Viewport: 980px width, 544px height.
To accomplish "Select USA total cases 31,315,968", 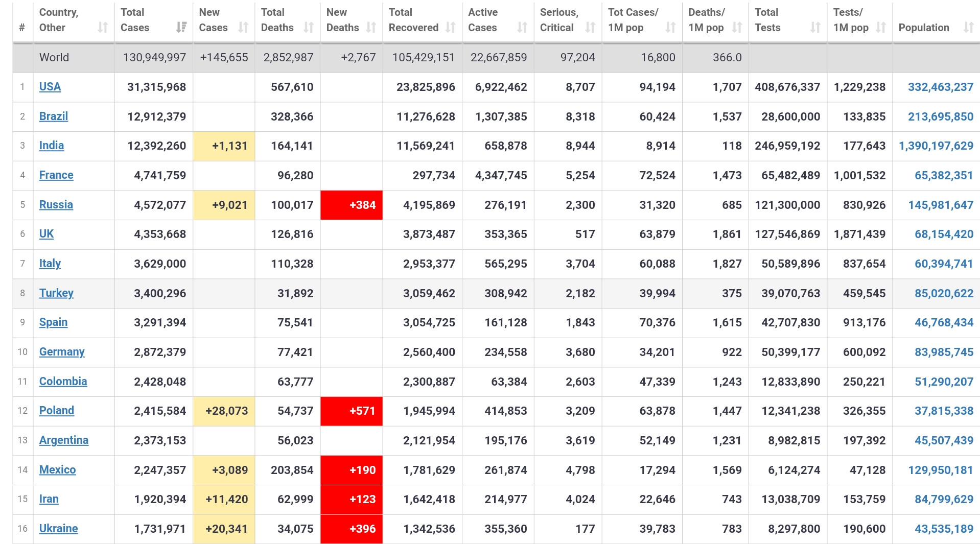I will tap(156, 87).
